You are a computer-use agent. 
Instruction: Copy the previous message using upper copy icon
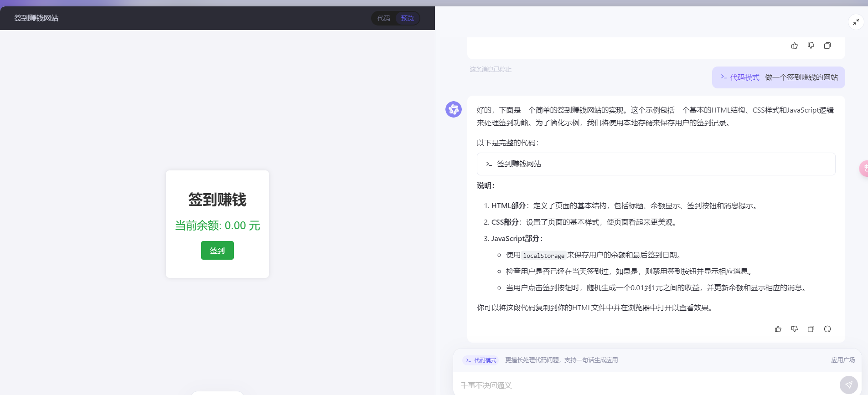pyautogui.click(x=827, y=46)
